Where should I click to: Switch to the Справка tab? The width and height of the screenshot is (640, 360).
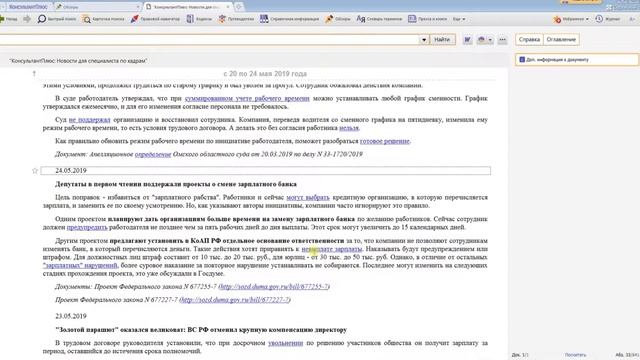pyautogui.click(x=529, y=40)
